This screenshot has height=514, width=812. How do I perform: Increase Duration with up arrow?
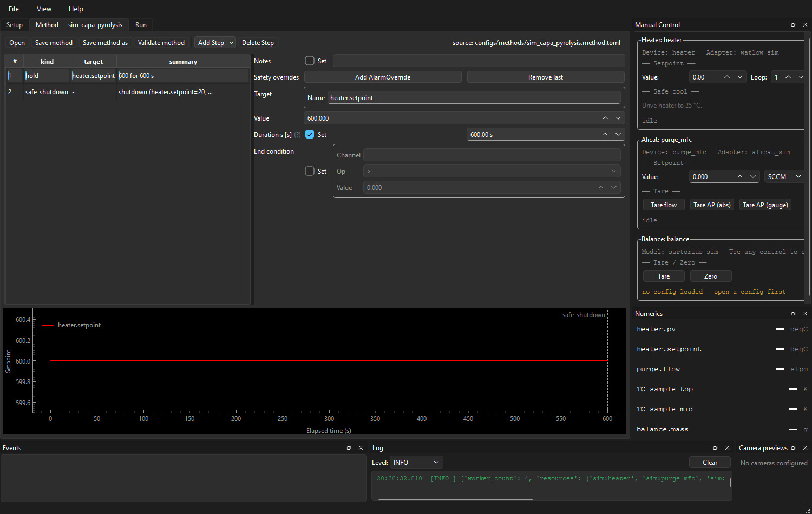[x=605, y=134]
